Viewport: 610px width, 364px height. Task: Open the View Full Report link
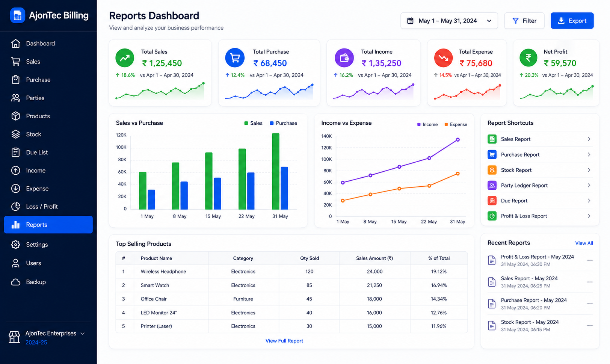coord(284,341)
